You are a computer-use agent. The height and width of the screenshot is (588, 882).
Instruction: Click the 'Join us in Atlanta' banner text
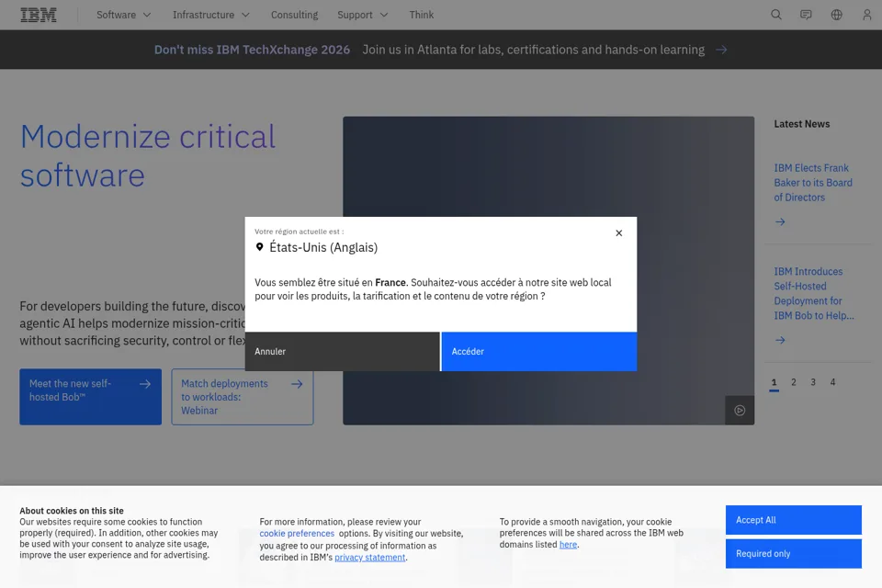click(533, 50)
